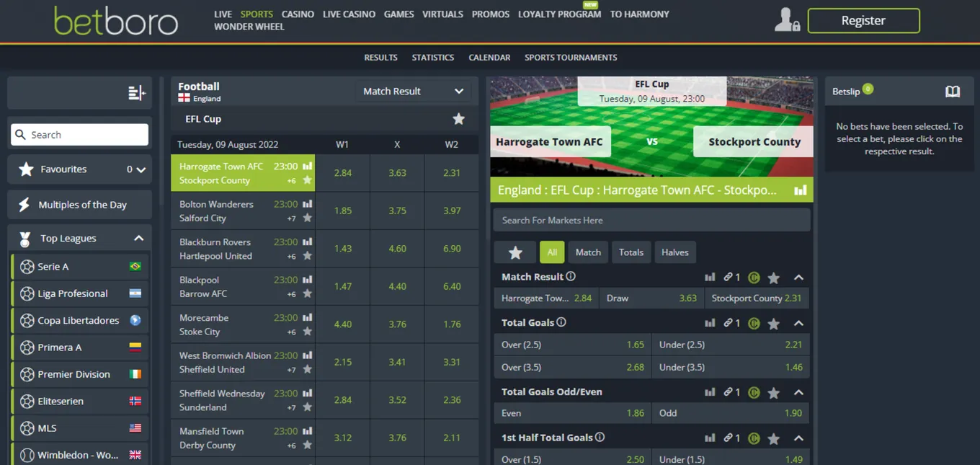Open the betslip book icon
980x465 pixels.
pos(953,92)
